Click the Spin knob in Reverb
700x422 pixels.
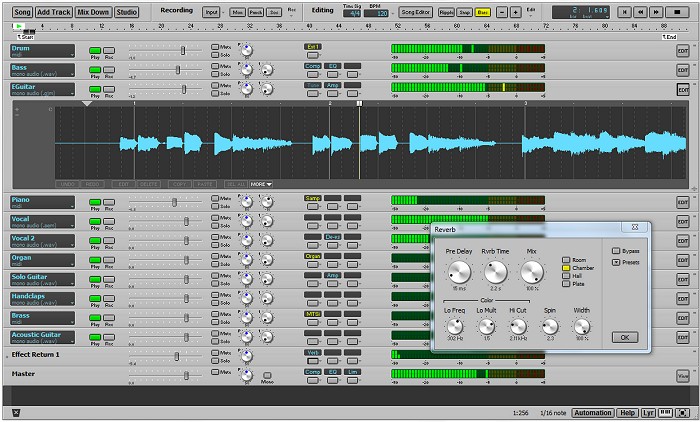point(550,325)
